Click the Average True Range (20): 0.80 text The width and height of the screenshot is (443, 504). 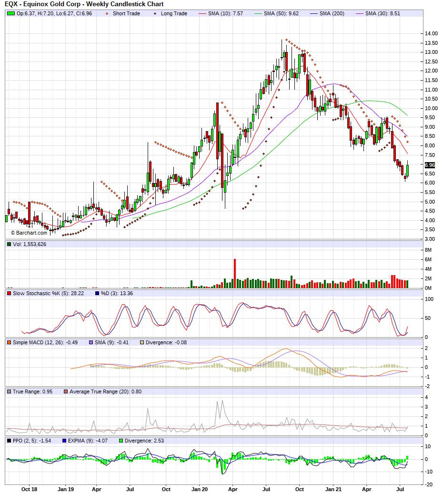click(105, 392)
